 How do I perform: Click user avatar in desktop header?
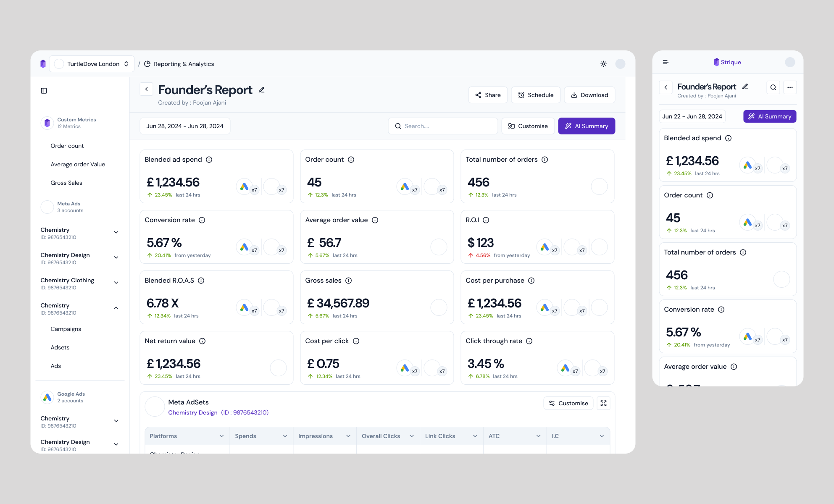coord(620,64)
